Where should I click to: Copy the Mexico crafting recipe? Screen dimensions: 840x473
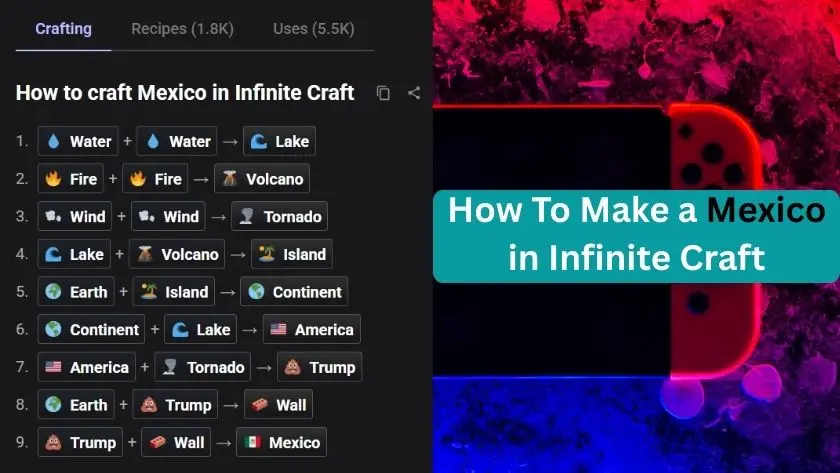(x=383, y=93)
